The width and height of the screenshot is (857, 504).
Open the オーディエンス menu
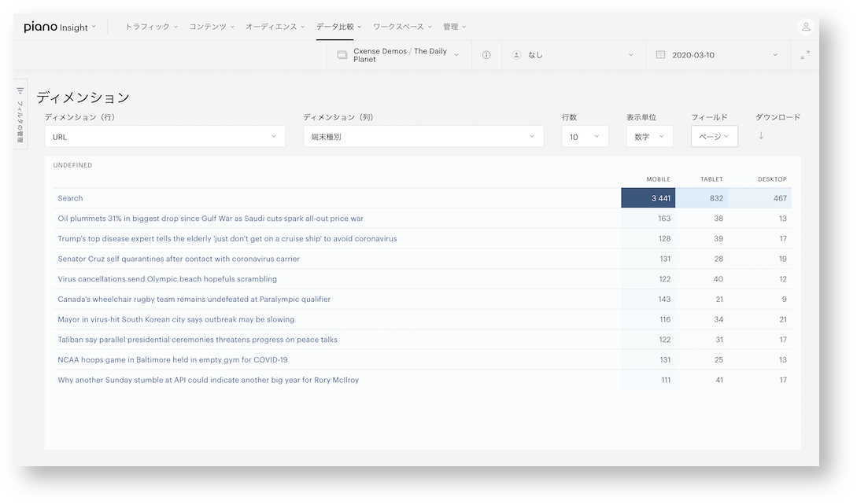point(275,27)
